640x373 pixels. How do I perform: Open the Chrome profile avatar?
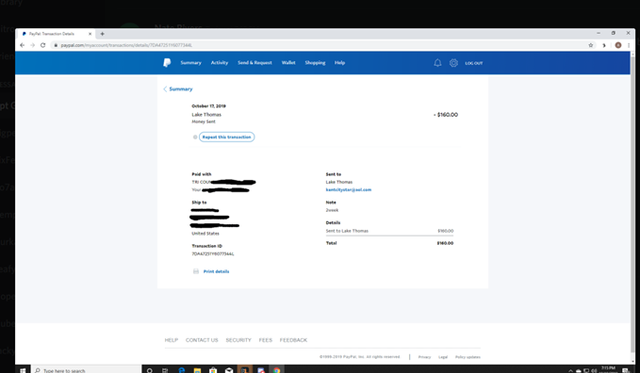pos(618,45)
